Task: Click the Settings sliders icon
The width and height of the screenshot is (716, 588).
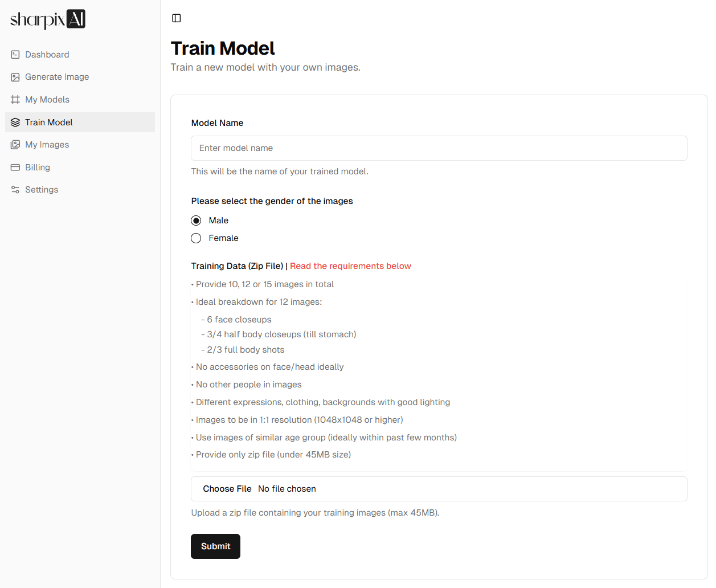Action: pos(15,190)
